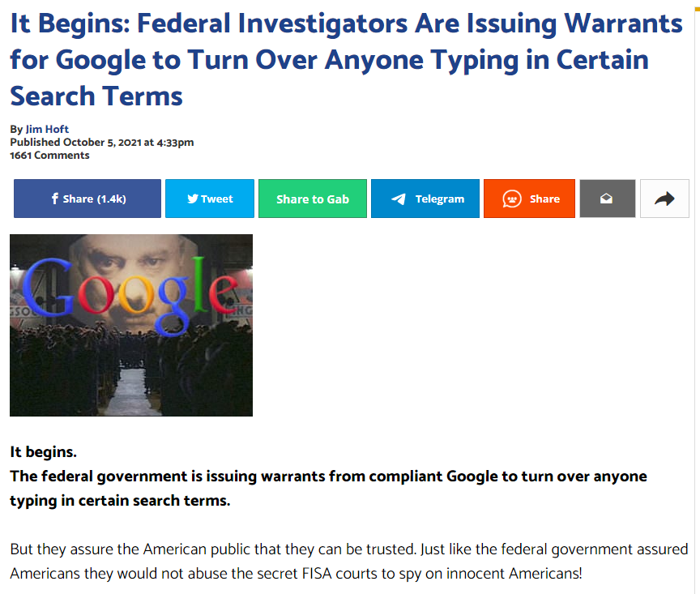Click the published date line
The height and width of the screenshot is (594, 700).
tap(102, 143)
